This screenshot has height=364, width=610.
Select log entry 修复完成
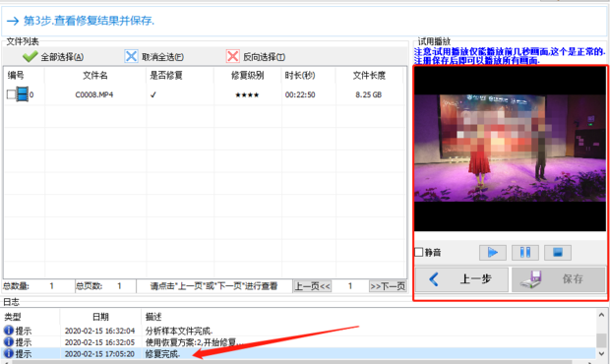click(x=162, y=354)
